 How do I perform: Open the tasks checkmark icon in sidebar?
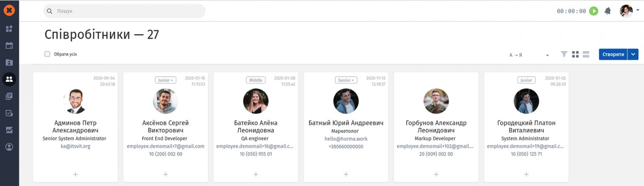coord(9,113)
